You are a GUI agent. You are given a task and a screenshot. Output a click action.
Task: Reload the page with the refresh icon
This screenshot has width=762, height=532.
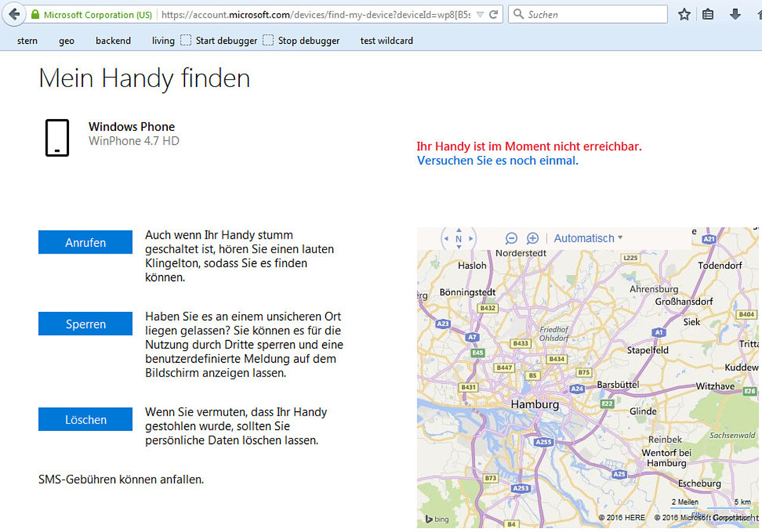(x=494, y=14)
